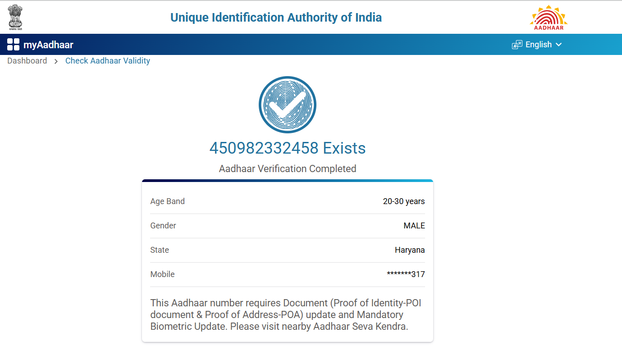Viewport: 622px width, 364px height.
Task: Click the 20-30 years age value
Action: pyautogui.click(x=404, y=201)
